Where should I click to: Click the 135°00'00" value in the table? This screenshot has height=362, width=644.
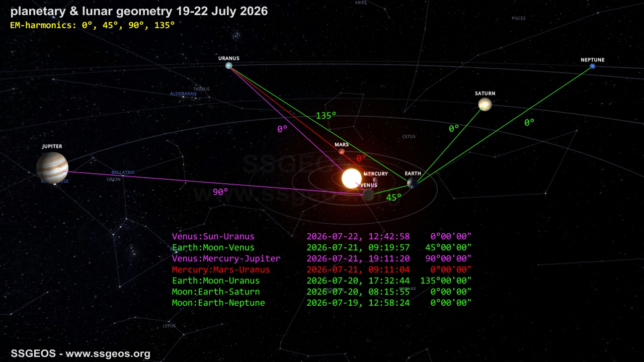pyautogui.click(x=446, y=281)
